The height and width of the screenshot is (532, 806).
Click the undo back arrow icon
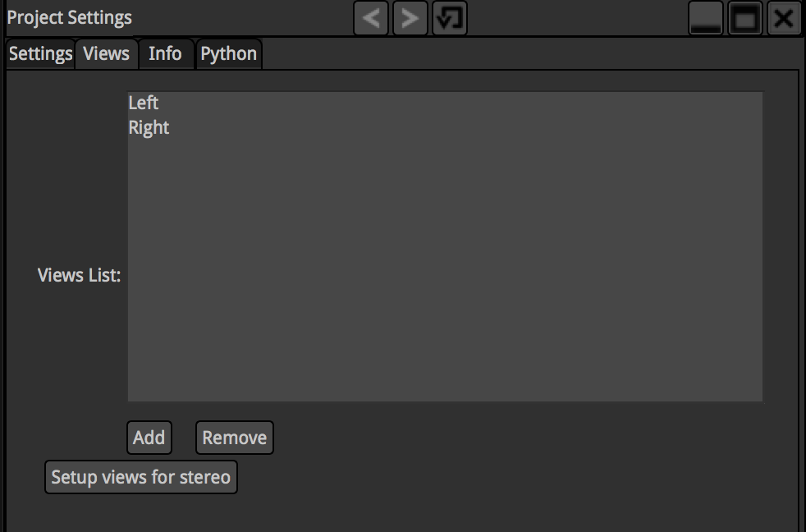(372, 18)
